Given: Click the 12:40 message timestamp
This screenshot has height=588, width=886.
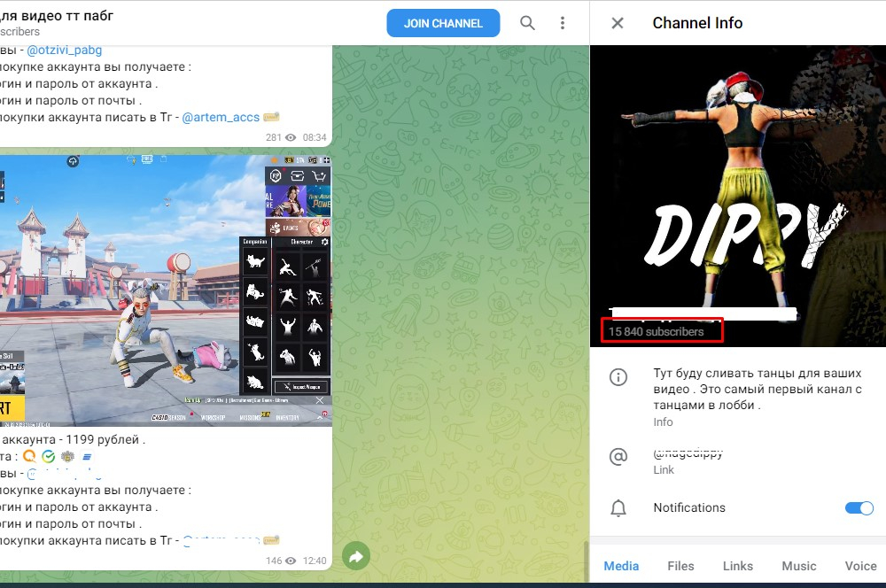Looking at the screenshot, I should [x=315, y=561].
